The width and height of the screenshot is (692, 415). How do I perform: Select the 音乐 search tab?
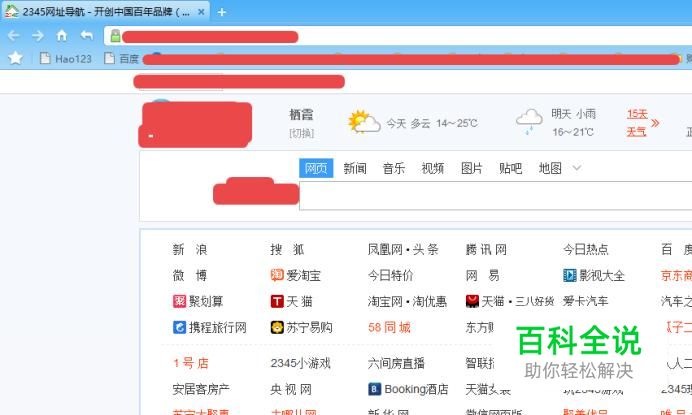point(394,168)
